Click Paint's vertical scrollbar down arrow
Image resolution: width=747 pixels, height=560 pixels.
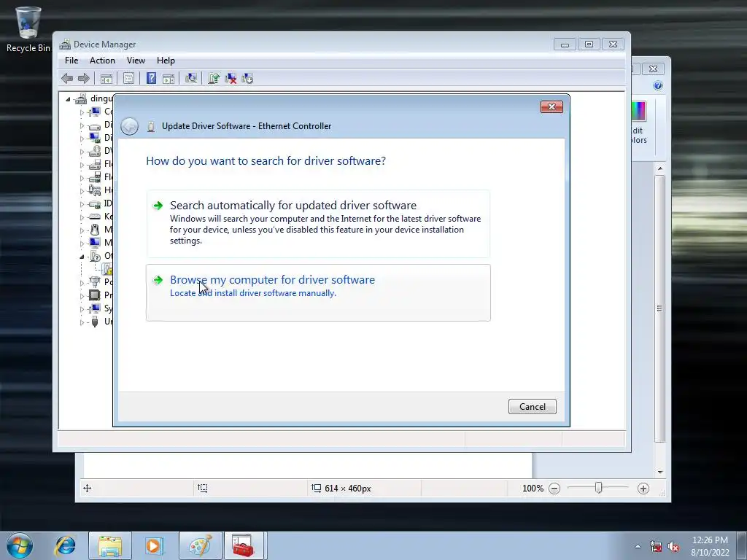pyautogui.click(x=659, y=472)
